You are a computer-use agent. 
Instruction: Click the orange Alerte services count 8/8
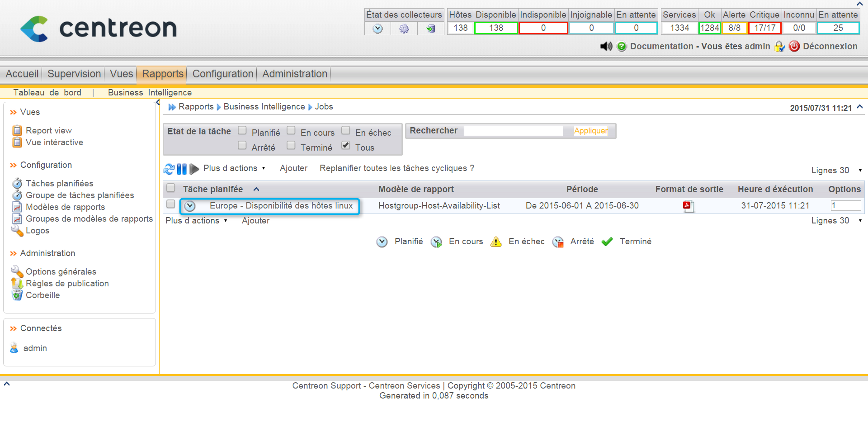tap(735, 28)
